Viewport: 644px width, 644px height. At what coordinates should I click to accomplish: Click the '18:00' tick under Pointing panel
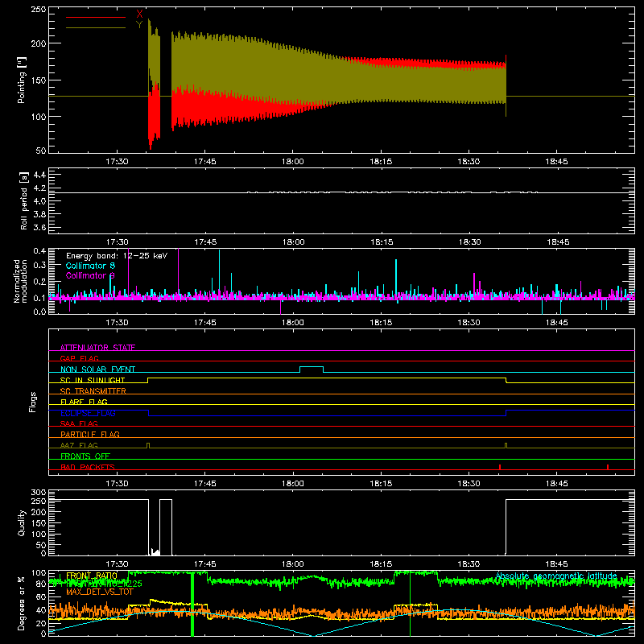click(x=293, y=162)
